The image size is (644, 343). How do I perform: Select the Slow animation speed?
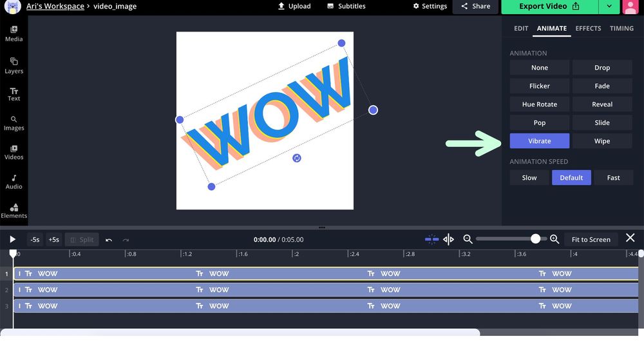(x=529, y=178)
